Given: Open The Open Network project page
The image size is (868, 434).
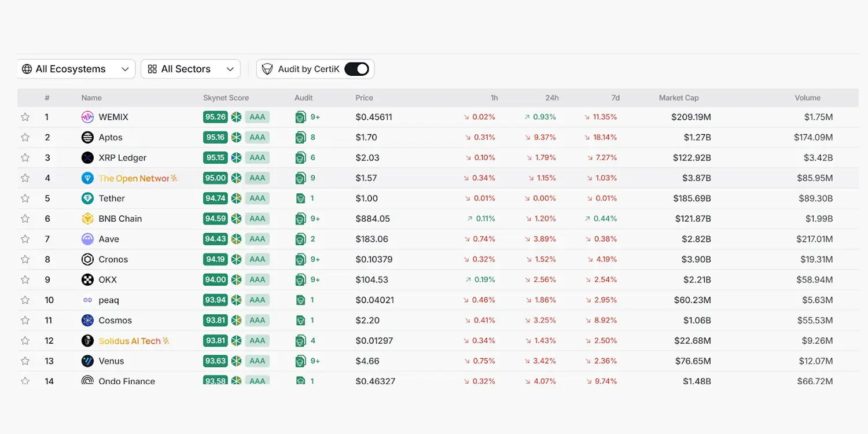Looking at the screenshot, I should (x=134, y=178).
